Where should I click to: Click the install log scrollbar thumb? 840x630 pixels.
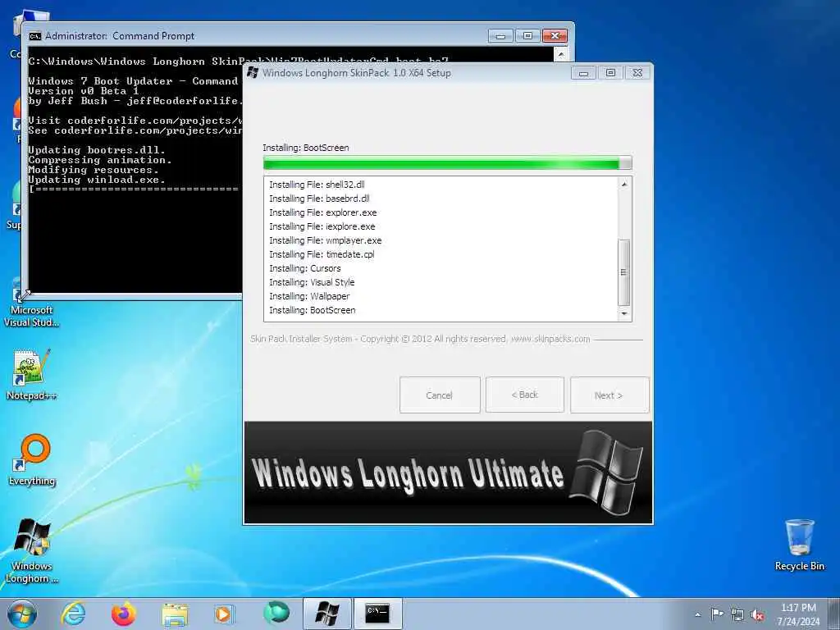624,272
